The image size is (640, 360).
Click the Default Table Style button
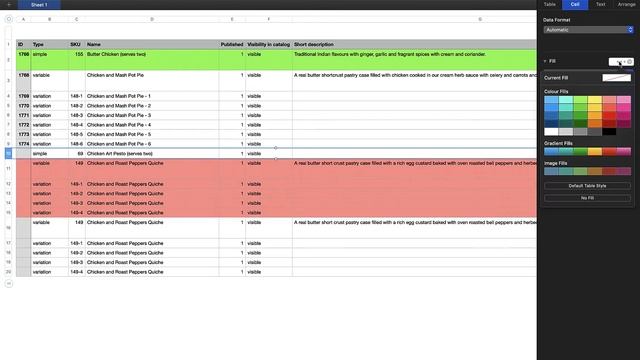coord(587,186)
